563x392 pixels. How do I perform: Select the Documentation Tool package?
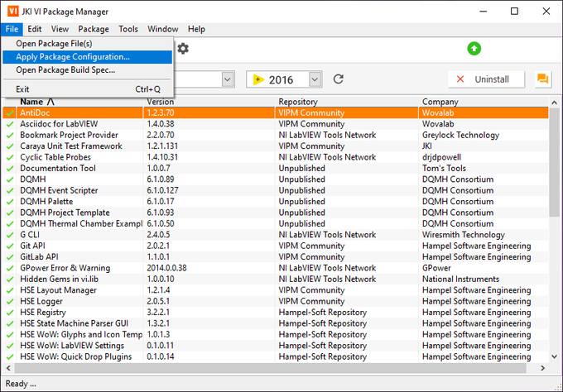click(x=276, y=169)
